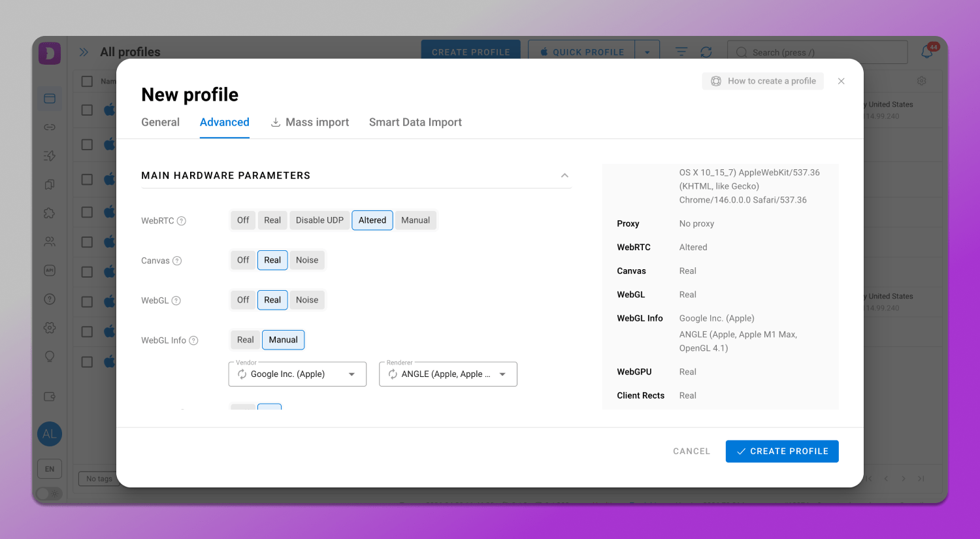Click the refresh icon in Vendor field
Image resolution: width=980 pixels, height=539 pixels.
click(x=242, y=374)
